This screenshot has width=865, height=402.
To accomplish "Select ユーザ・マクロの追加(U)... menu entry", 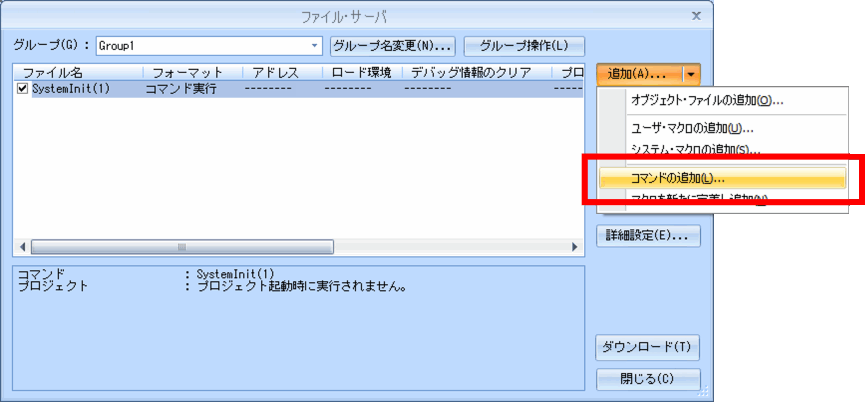I will (x=691, y=128).
